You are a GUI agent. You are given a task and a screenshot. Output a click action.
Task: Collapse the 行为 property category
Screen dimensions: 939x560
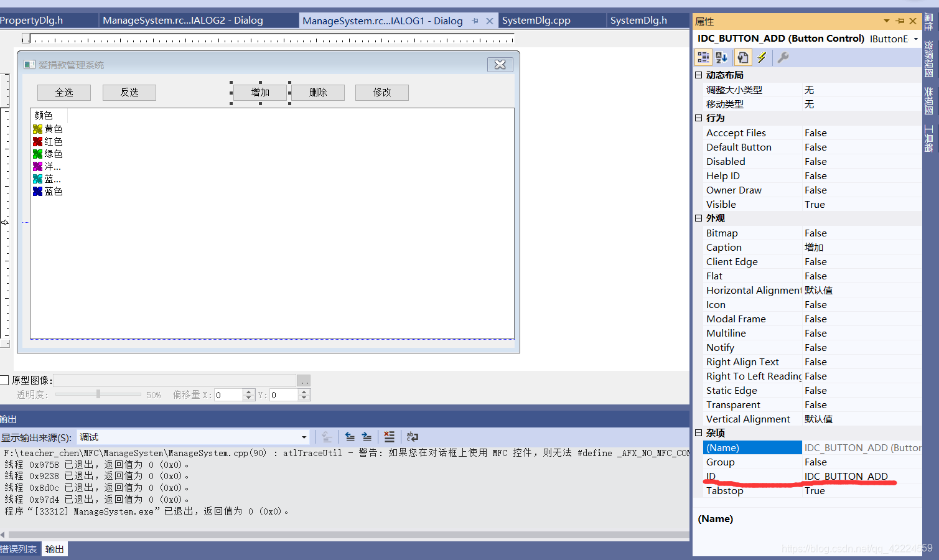pyautogui.click(x=698, y=118)
